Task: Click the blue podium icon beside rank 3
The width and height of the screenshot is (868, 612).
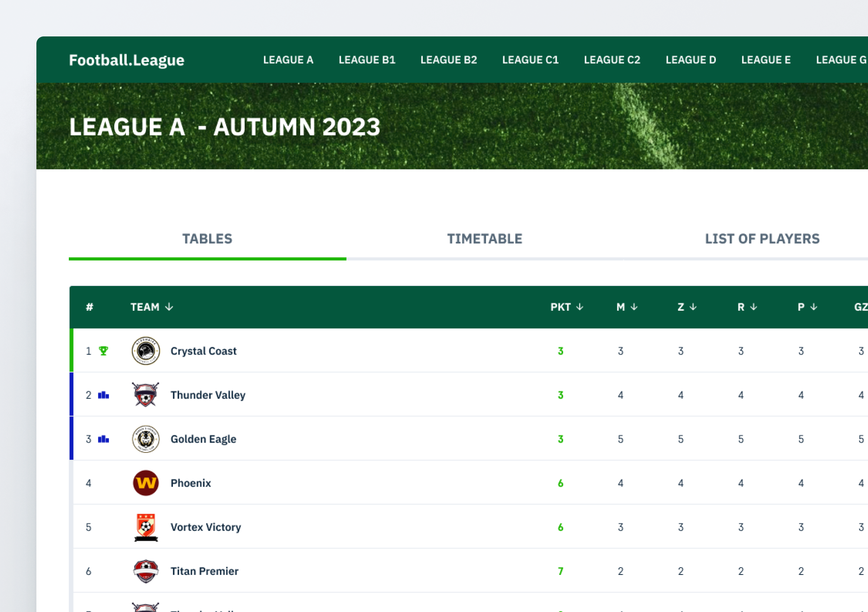Action: pyautogui.click(x=103, y=439)
